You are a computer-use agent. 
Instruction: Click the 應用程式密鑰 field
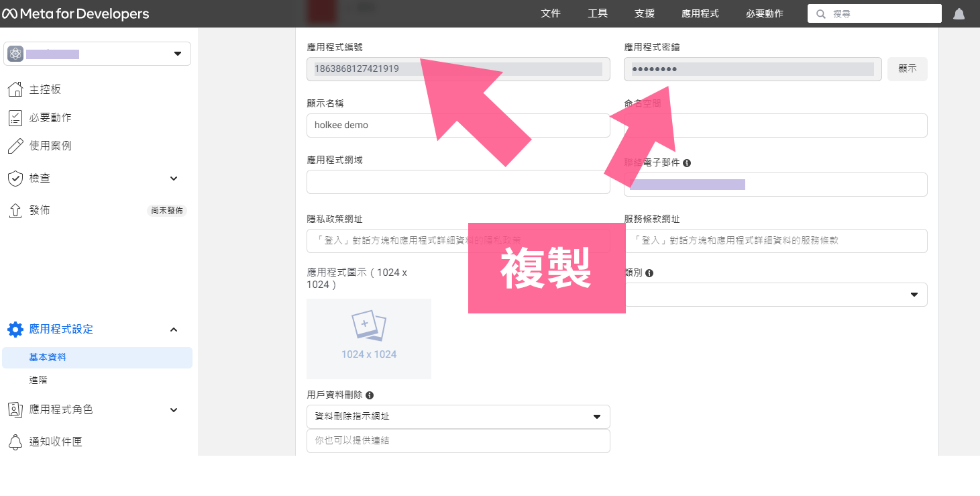(753, 69)
